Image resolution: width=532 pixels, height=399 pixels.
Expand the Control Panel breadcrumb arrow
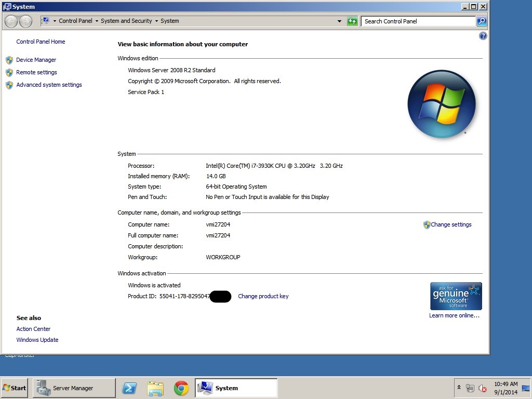pos(97,21)
